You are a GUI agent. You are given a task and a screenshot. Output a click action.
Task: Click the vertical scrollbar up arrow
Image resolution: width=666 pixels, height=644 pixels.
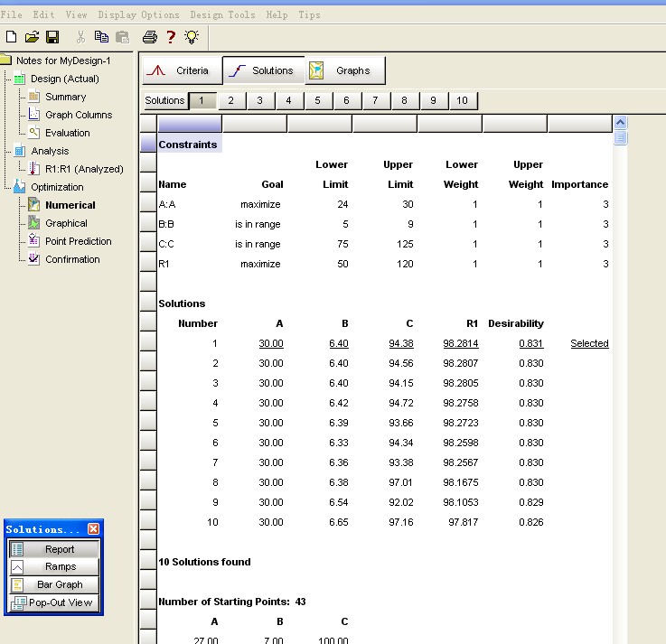click(x=620, y=122)
